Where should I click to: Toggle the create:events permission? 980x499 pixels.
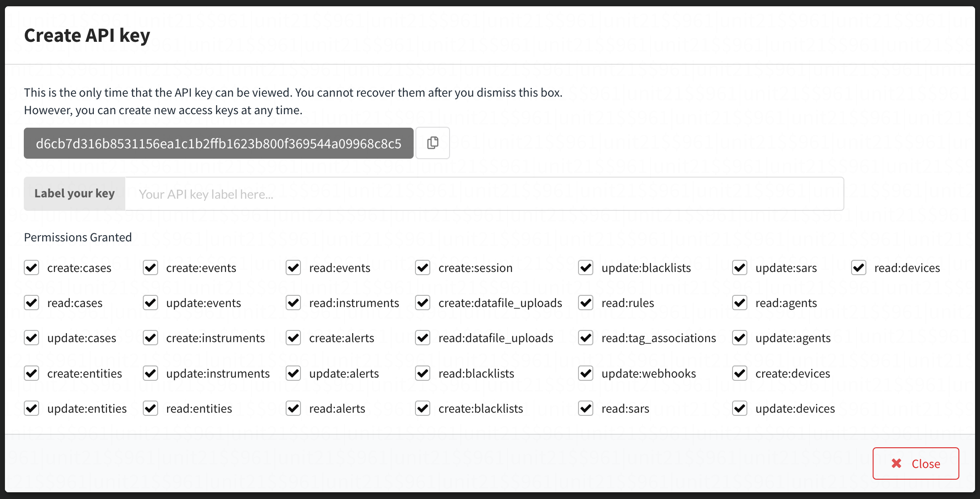pyautogui.click(x=150, y=268)
